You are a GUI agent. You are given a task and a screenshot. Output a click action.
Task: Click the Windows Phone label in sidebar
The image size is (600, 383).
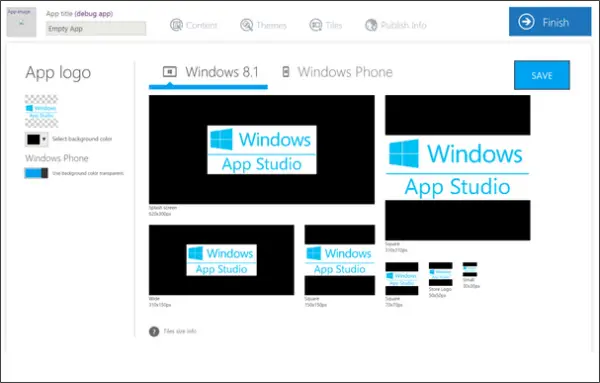pos(57,158)
